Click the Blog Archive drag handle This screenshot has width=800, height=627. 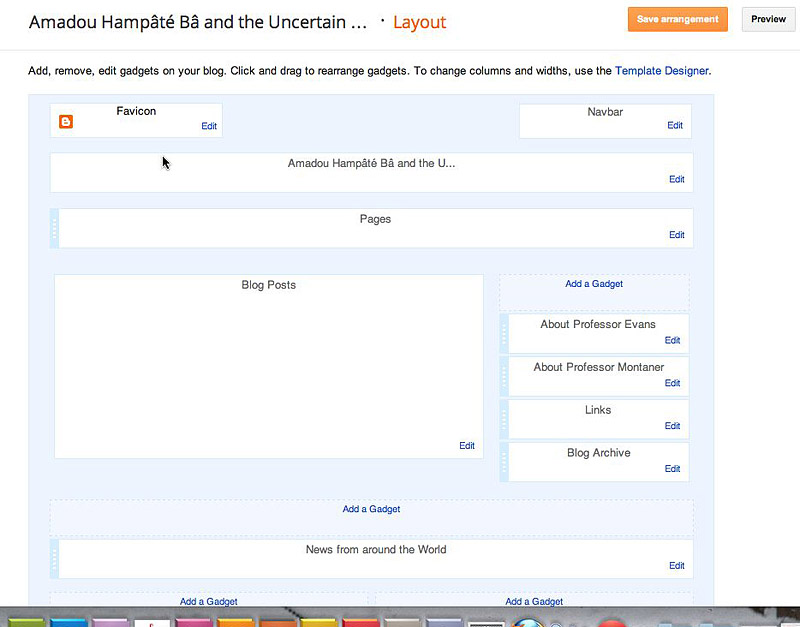click(505, 462)
